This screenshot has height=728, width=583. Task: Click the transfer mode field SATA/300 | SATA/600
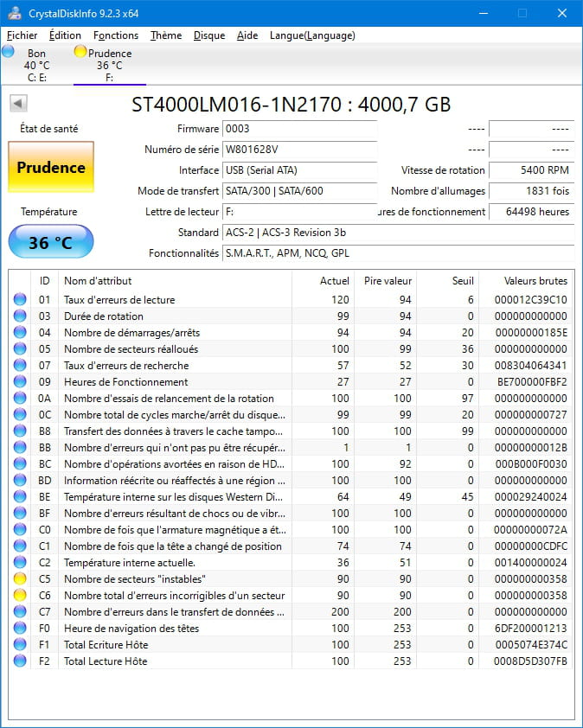click(299, 191)
